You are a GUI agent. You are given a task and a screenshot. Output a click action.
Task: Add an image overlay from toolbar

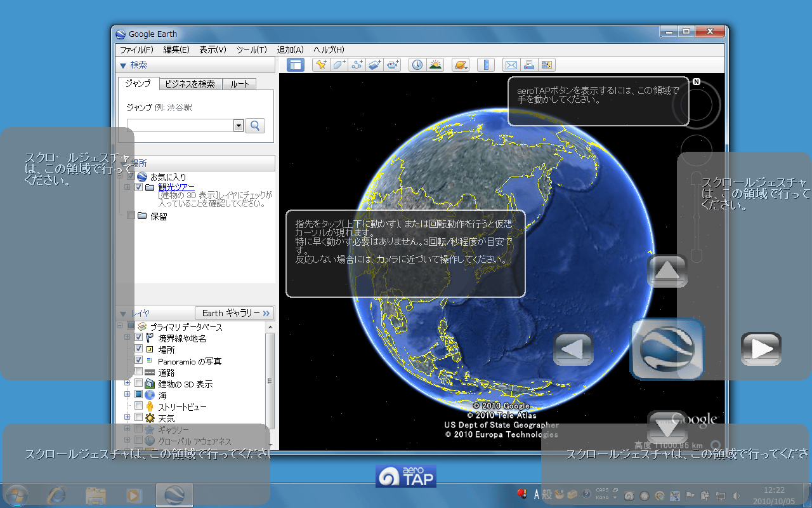[x=375, y=64]
